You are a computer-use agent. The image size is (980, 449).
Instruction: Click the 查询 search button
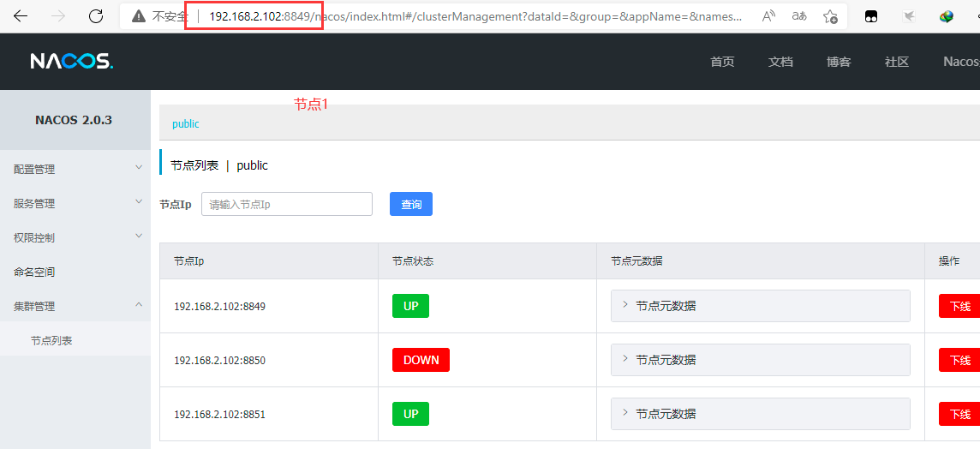(x=411, y=204)
